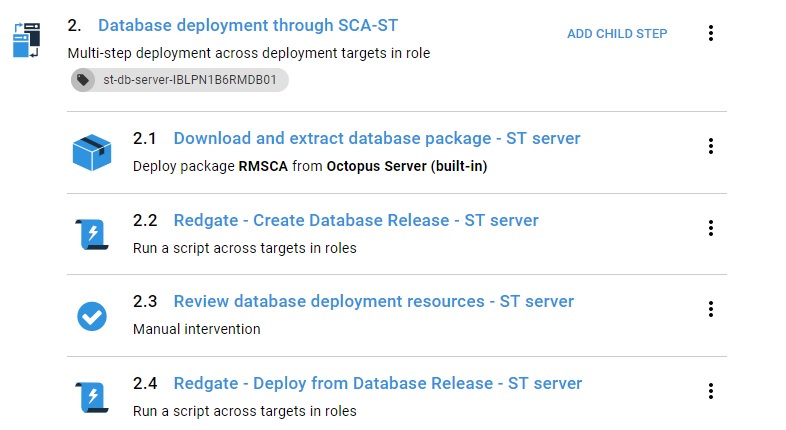Click the tag icon on role chip
Screen dimensions: 786x430
pos(83,80)
